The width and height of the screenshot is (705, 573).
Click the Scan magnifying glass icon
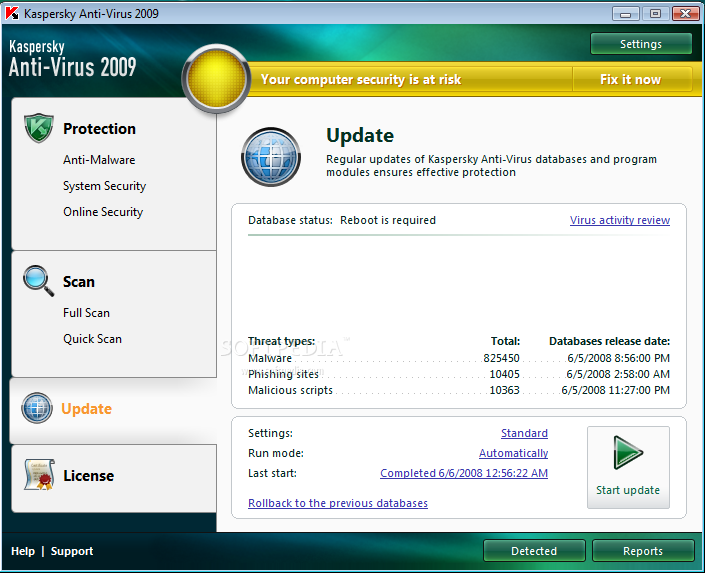tap(38, 281)
